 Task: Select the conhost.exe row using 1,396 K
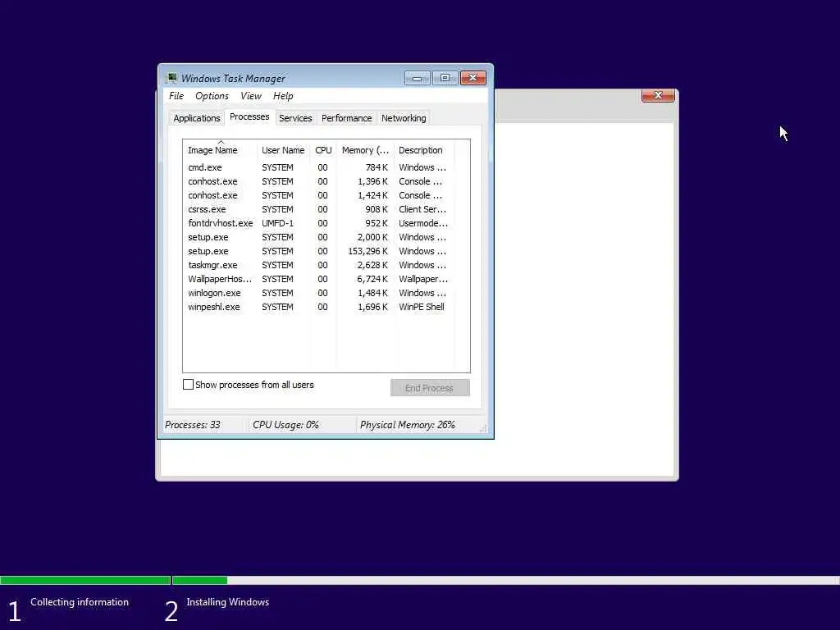click(319, 181)
